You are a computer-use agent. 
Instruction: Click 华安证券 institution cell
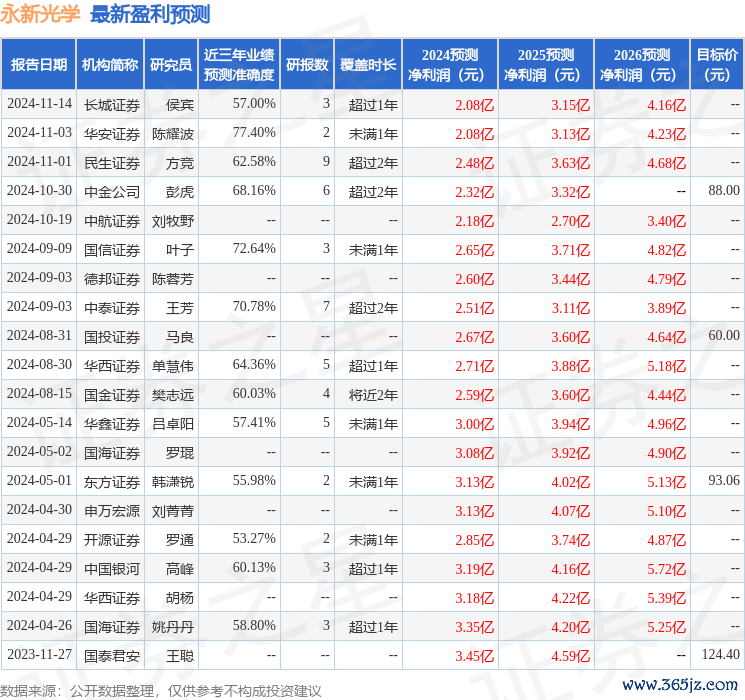[112, 134]
